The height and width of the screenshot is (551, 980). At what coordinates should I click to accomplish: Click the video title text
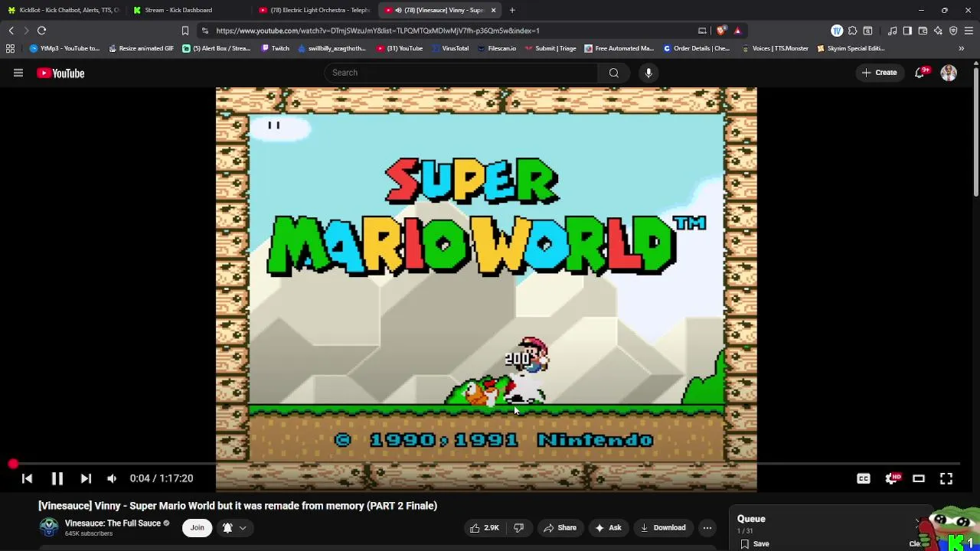(237, 506)
